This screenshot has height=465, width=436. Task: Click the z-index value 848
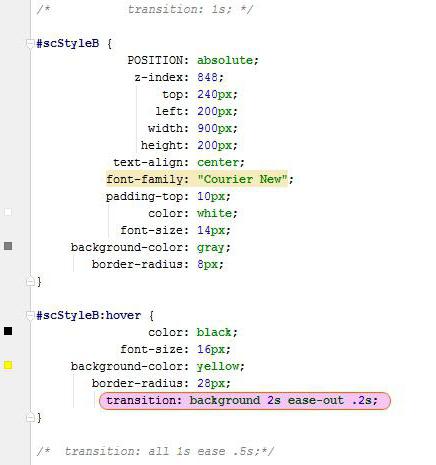pos(207,78)
